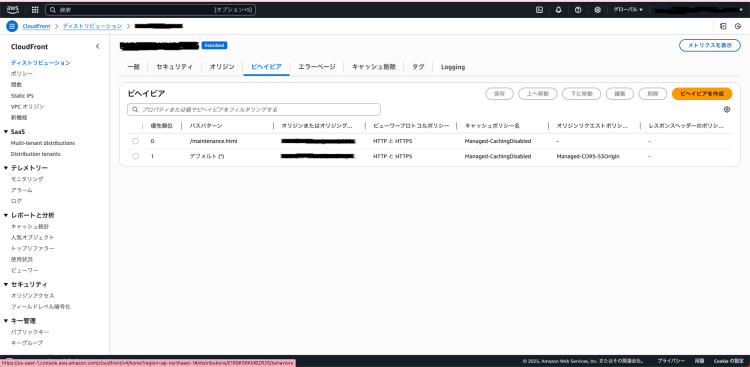The width and height of the screenshot is (750, 367).
Task: Click the /maintenance.html path pattern cell
Action: pos(213,141)
